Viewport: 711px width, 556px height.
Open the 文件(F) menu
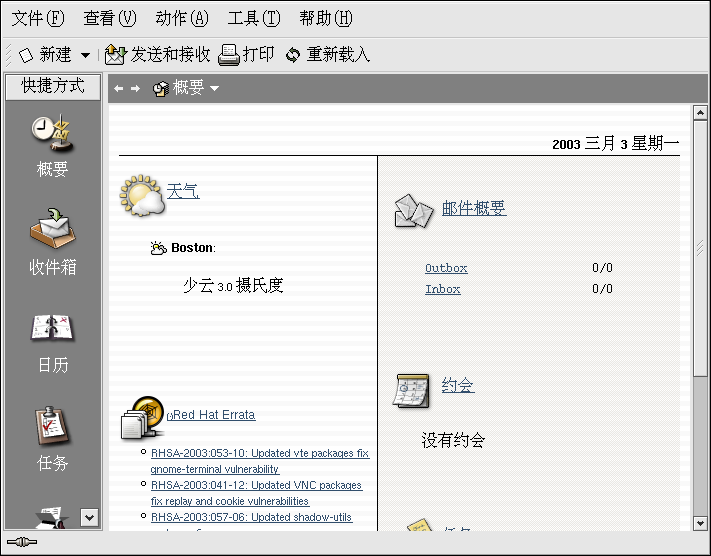point(37,18)
